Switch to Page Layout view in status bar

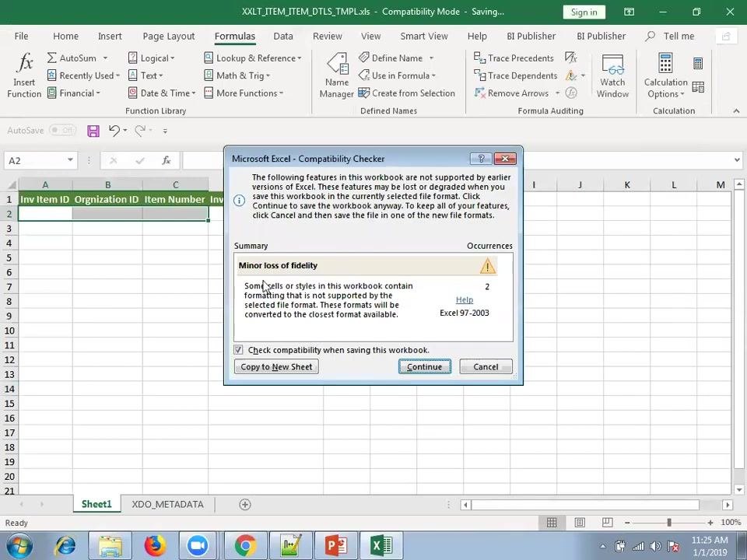tap(580, 523)
